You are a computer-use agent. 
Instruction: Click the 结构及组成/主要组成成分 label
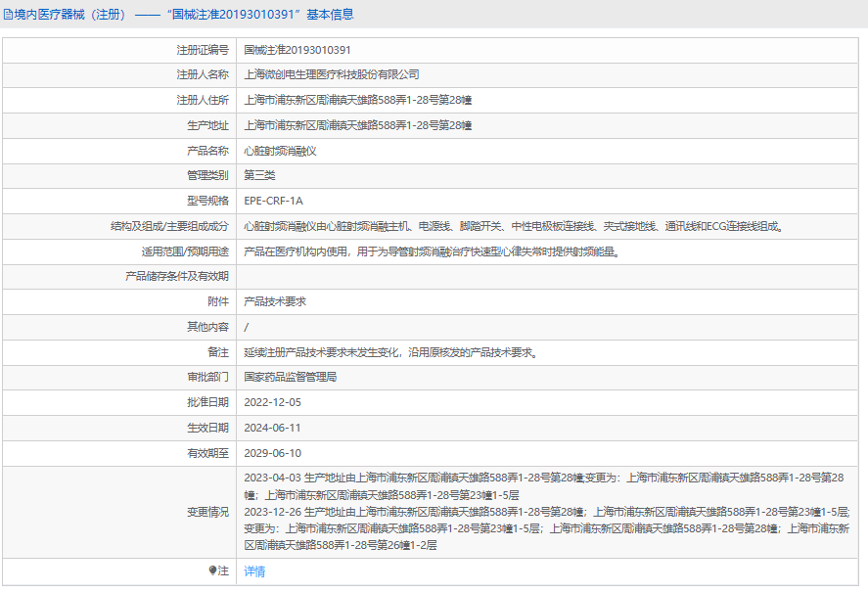pyautogui.click(x=169, y=226)
